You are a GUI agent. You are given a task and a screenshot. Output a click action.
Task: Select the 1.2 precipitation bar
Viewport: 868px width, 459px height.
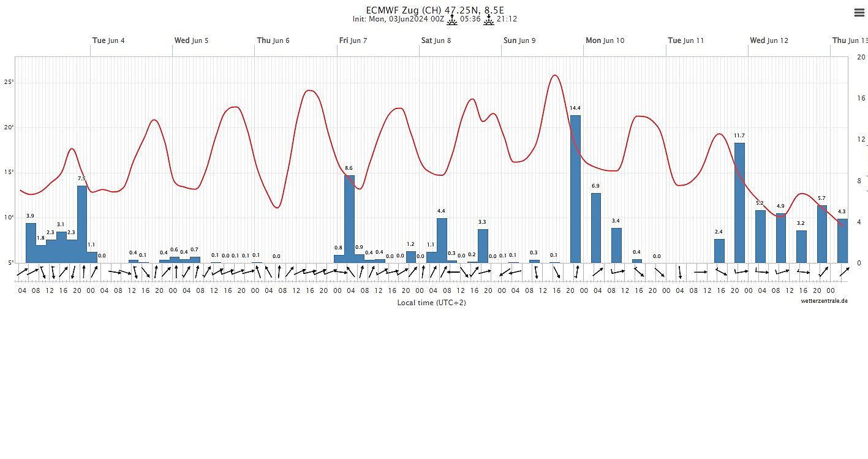tap(411, 257)
